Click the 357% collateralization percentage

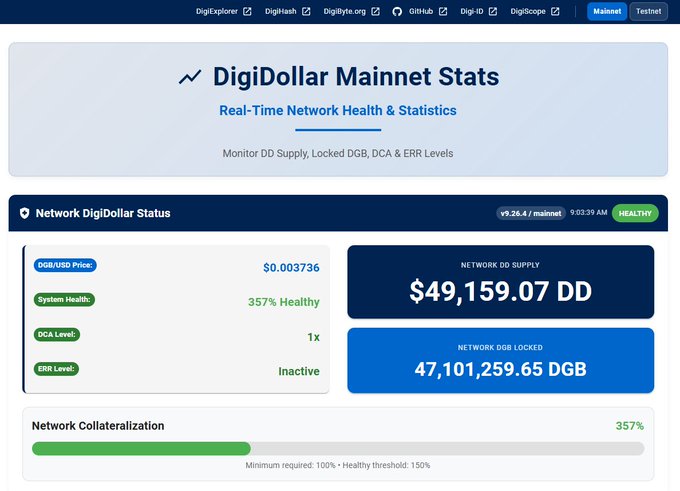pyautogui.click(x=630, y=426)
